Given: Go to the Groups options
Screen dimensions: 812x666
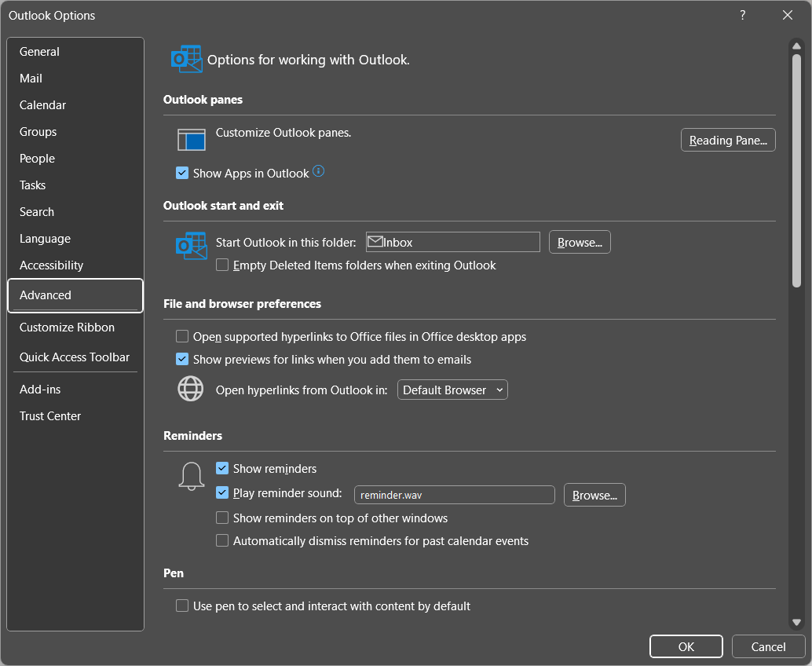Looking at the screenshot, I should 75,131.
